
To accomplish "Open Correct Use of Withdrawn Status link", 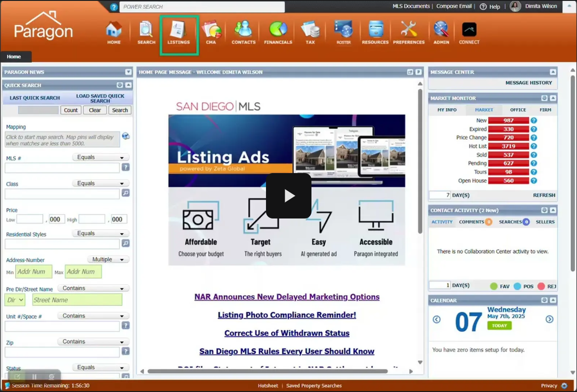I will [x=287, y=333].
